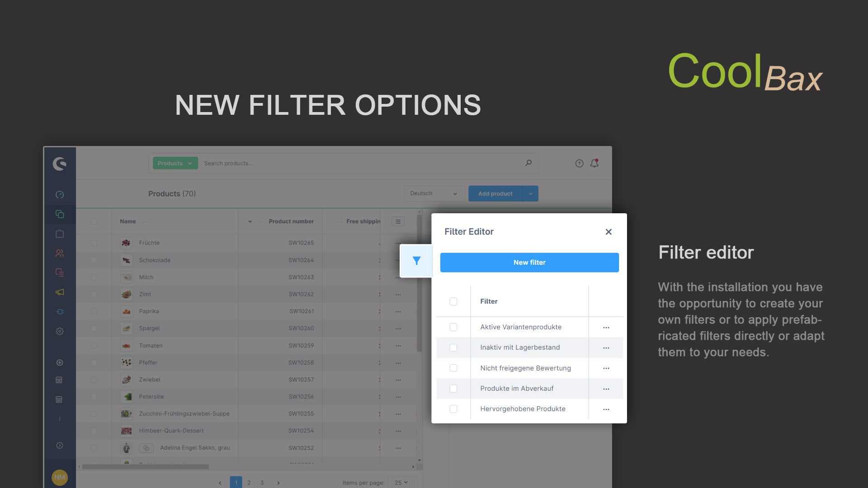Select checkbox for Hervorgehobene Produkte filter
This screenshot has height=488, width=868.
[x=453, y=409]
